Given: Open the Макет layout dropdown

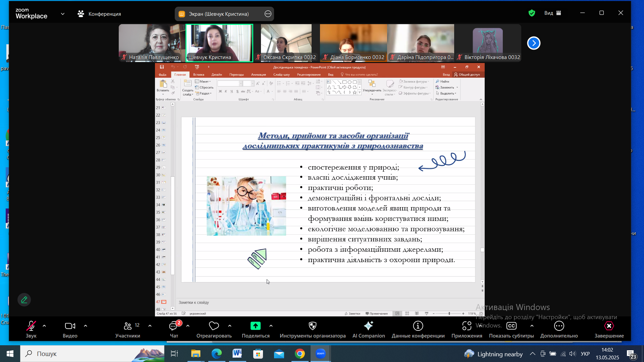Looking at the screenshot, I should point(203,81).
